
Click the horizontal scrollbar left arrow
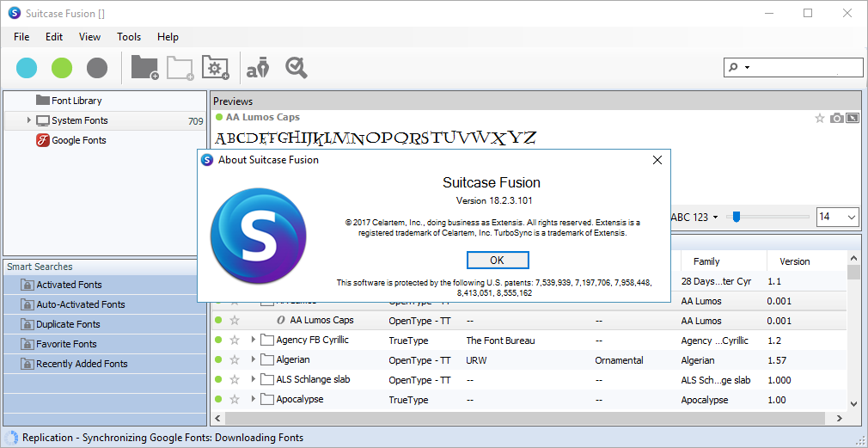[217, 418]
